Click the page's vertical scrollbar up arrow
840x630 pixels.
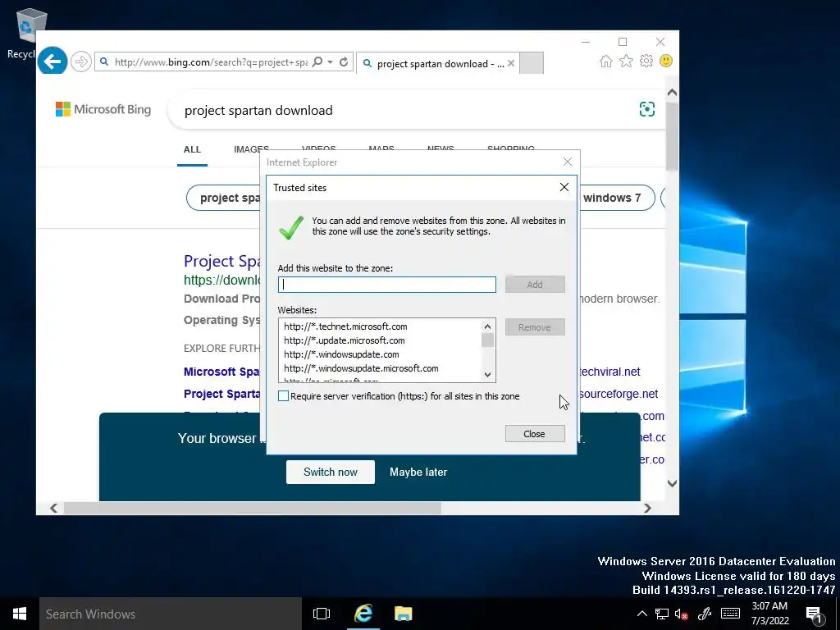tap(673, 93)
